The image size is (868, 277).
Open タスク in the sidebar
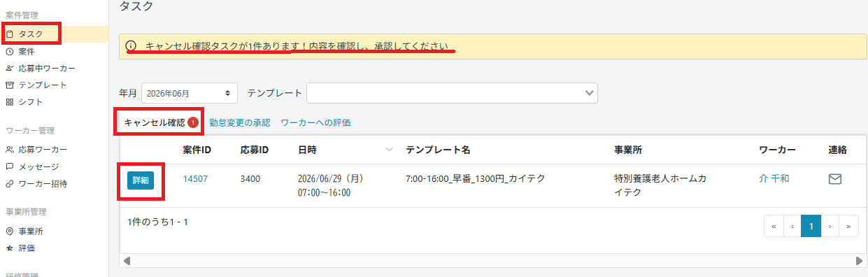click(54, 34)
